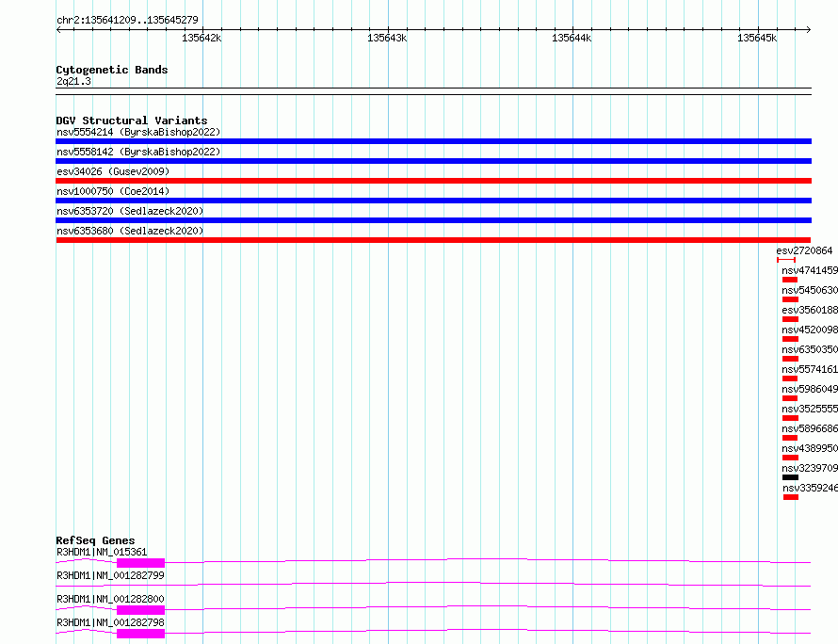The height and width of the screenshot is (644, 838).
Task: Click the nsv5896686 variant label
Action: click(810, 428)
